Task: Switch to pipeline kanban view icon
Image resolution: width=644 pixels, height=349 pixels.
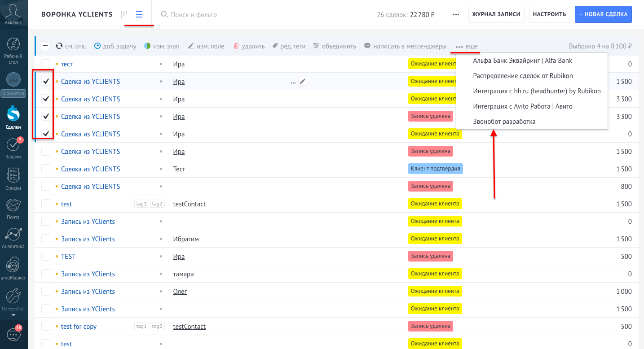Action: (x=124, y=14)
